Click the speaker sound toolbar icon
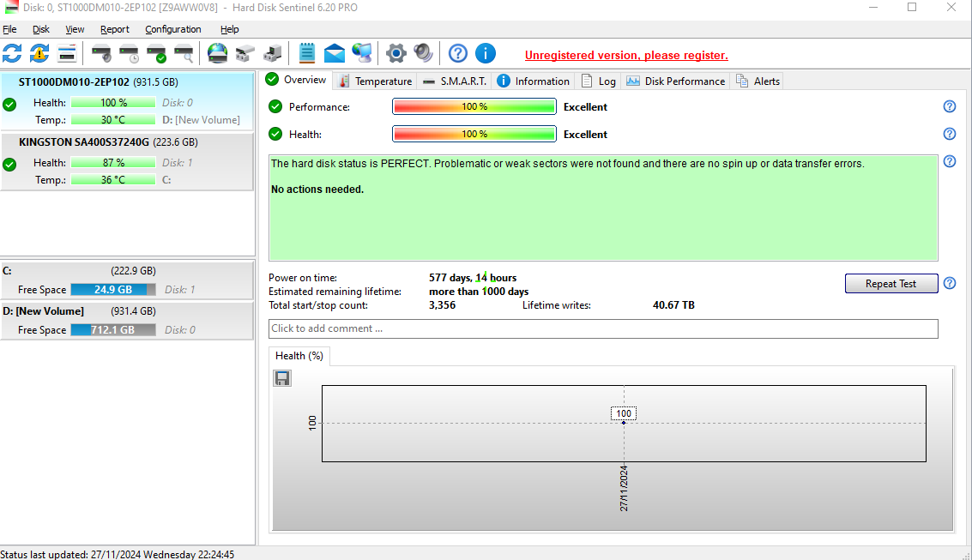The image size is (972, 560). pos(424,53)
